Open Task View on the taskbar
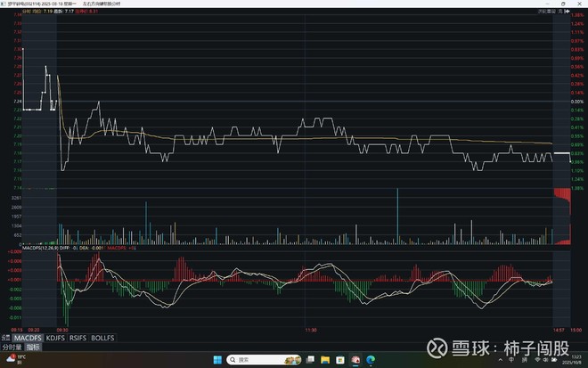Image resolution: width=588 pixels, height=368 pixels. point(311,360)
